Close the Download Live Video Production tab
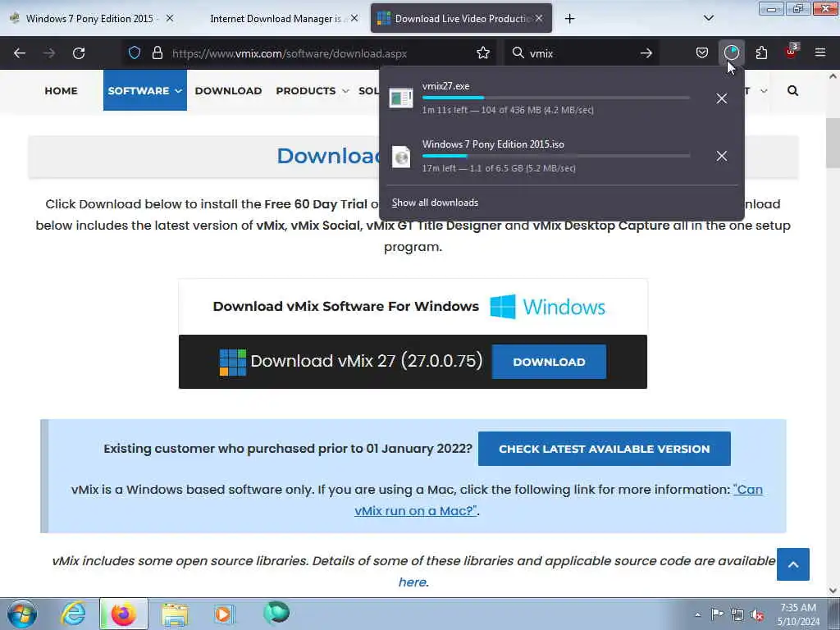 point(539,18)
